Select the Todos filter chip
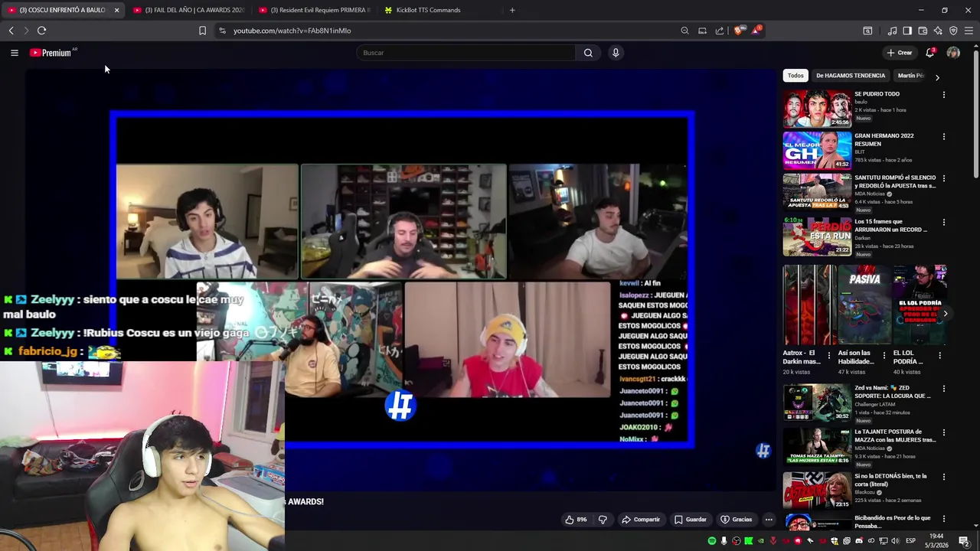Image resolution: width=980 pixels, height=551 pixels. tap(795, 76)
